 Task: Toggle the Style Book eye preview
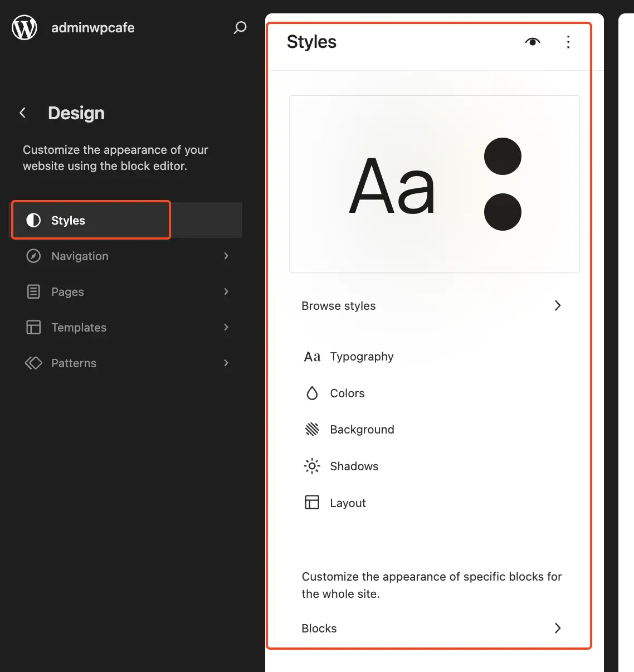(532, 42)
